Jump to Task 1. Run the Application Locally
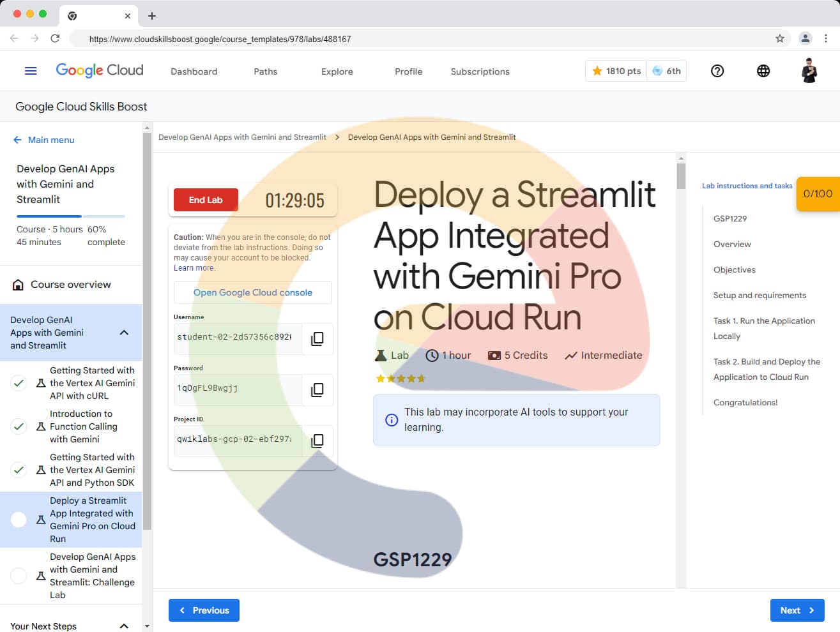 (764, 329)
